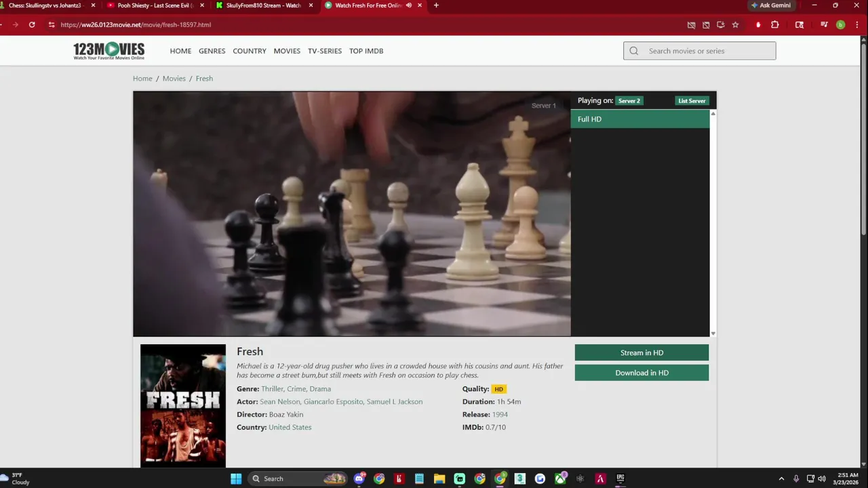Open the weather widget showing 31°F Cloudy
This screenshot has width=868, height=488.
click(x=16, y=479)
